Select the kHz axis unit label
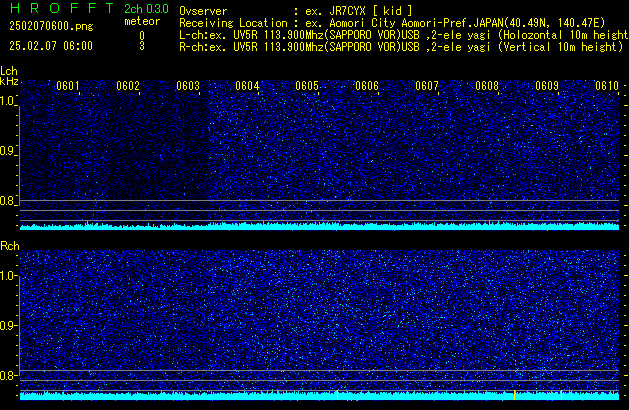 [x=9, y=81]
